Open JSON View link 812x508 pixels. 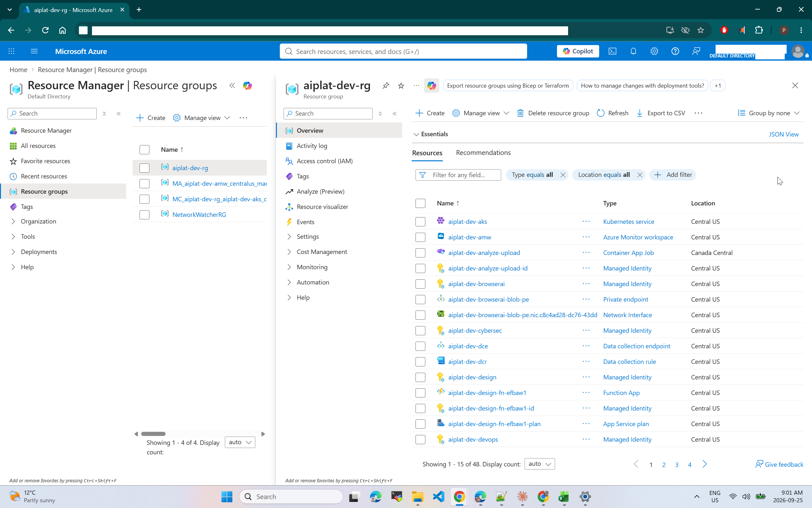click(783, 134)
